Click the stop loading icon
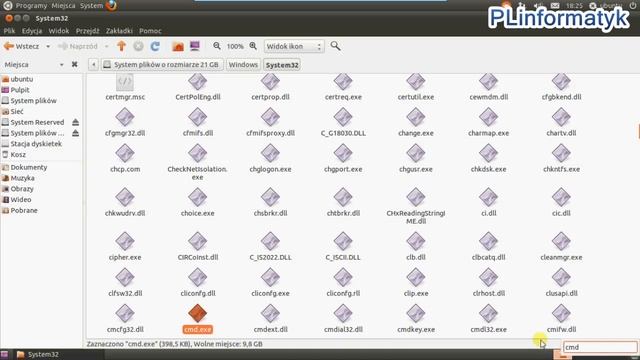Image resolution: width=640 pixels, height=360 pixels. (138, 46)
